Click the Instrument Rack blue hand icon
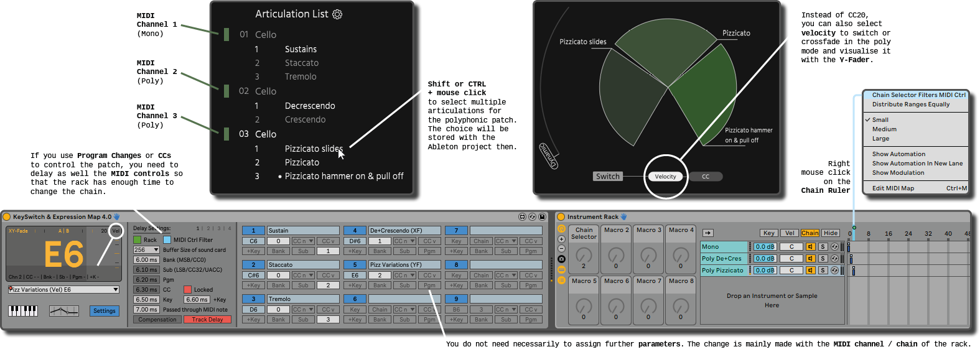 624,217
